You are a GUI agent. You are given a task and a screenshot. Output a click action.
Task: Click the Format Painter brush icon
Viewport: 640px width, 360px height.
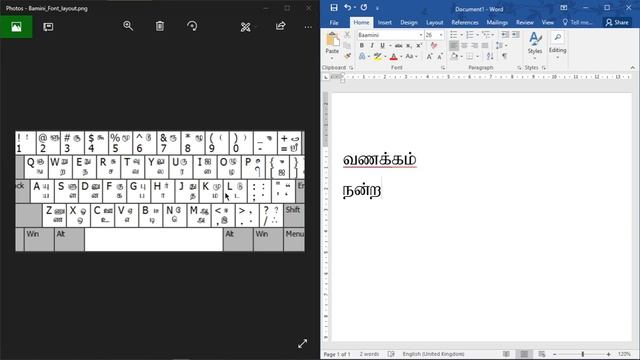pyautogui.click(x=347, y=56)
